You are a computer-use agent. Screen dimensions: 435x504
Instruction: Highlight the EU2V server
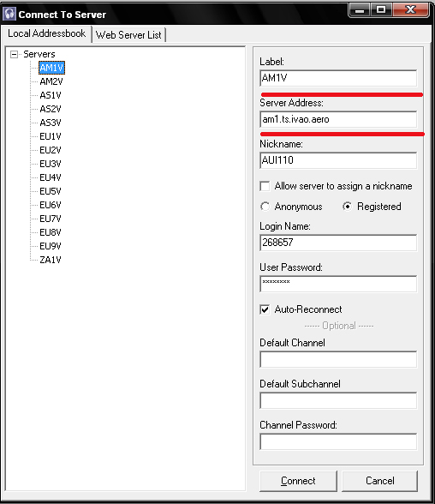pyautogui.click(x=51, y=150)
